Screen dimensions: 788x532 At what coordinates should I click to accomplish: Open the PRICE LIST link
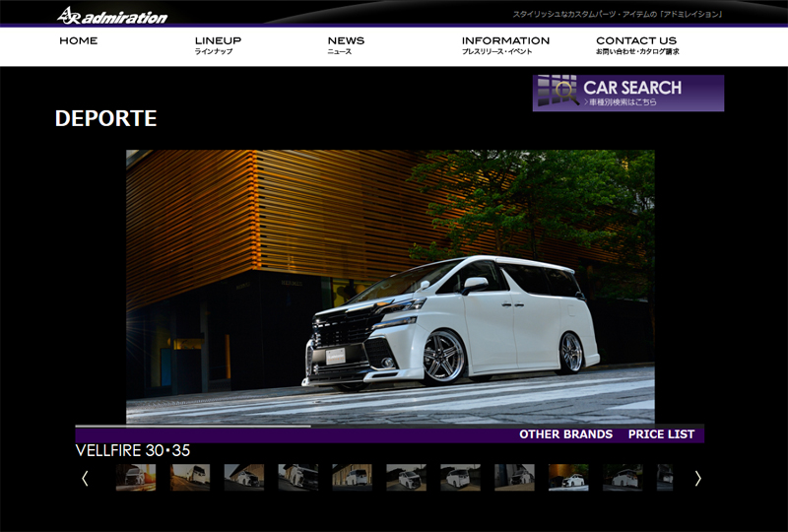click(x=661, y=434)
